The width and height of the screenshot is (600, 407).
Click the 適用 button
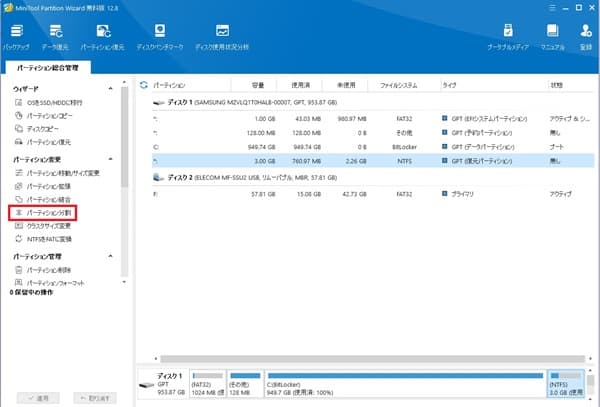point(38,398)
